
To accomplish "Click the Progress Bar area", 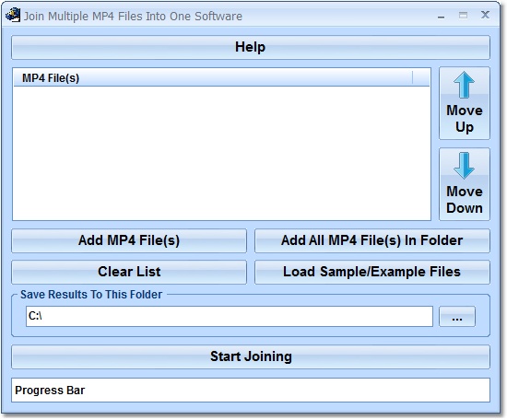I will pos(251,391).
